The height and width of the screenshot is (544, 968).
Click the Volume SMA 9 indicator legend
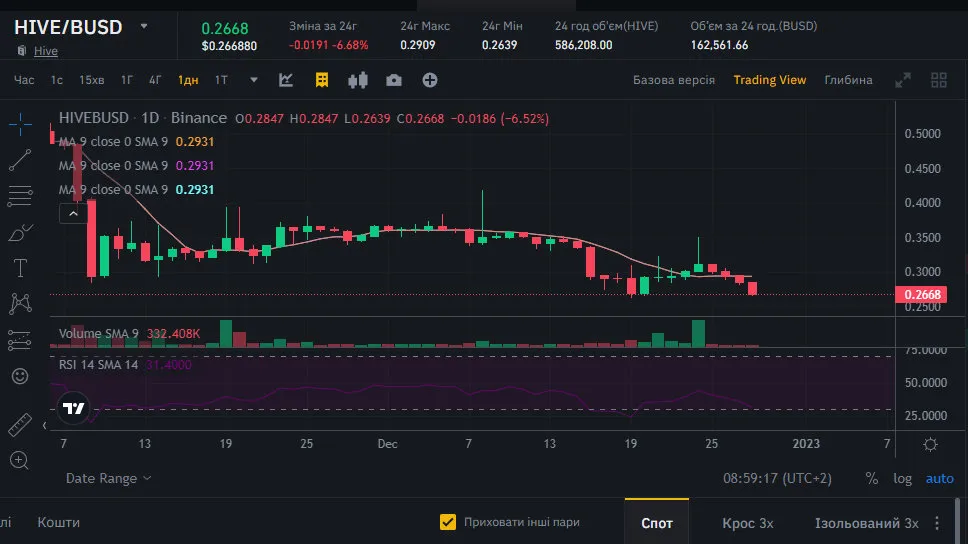point(129,333)
